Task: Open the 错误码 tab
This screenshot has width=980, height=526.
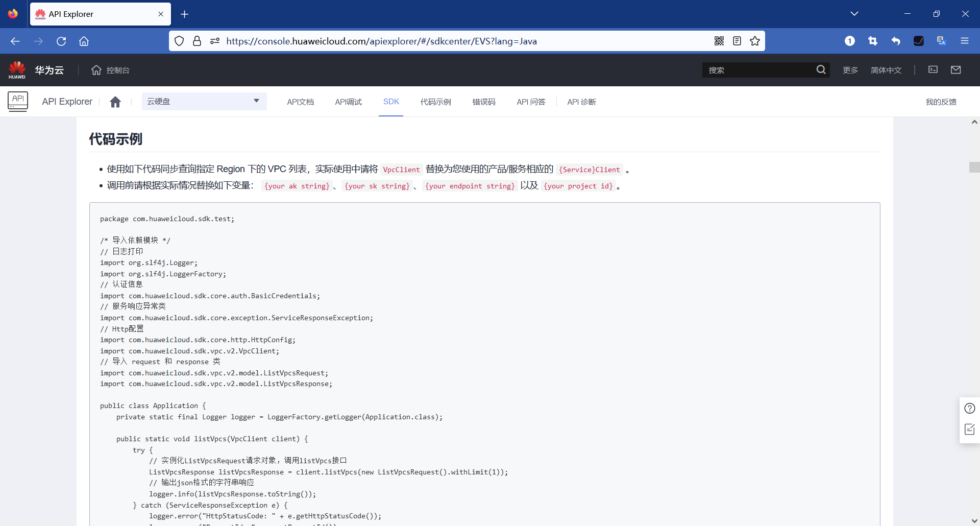Action: [x=484, y=102]
